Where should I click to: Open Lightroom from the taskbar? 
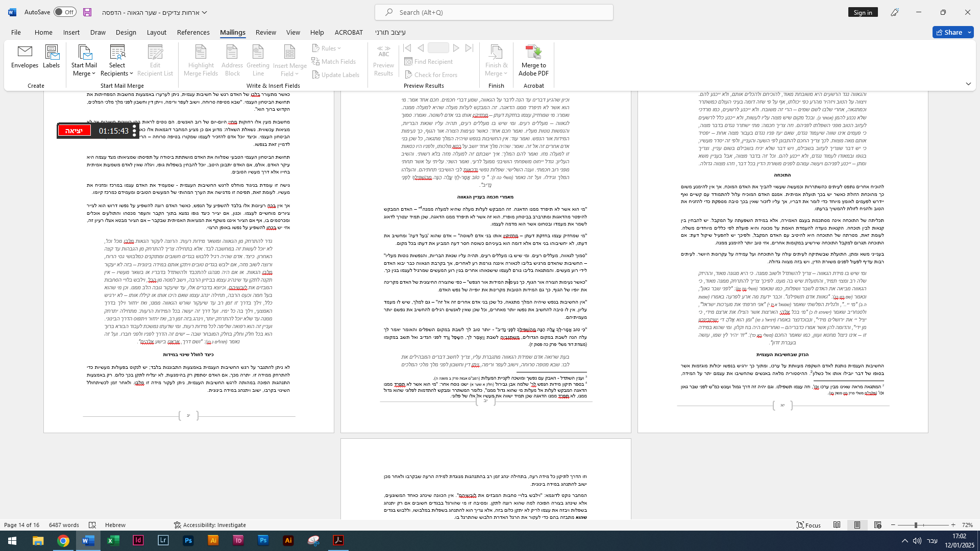[x=163, y=541]
